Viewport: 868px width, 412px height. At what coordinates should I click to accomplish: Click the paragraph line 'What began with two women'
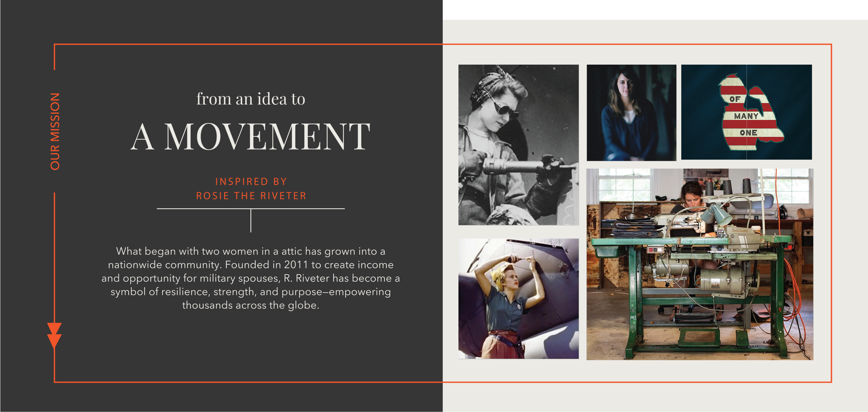click(x=251, y=251)
